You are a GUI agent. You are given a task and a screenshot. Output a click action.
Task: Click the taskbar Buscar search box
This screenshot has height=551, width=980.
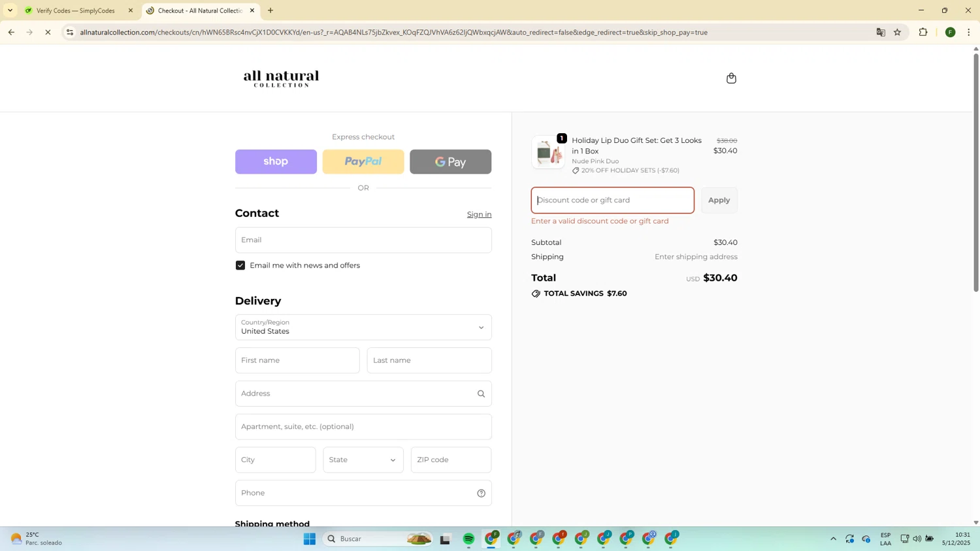[378, 539]
